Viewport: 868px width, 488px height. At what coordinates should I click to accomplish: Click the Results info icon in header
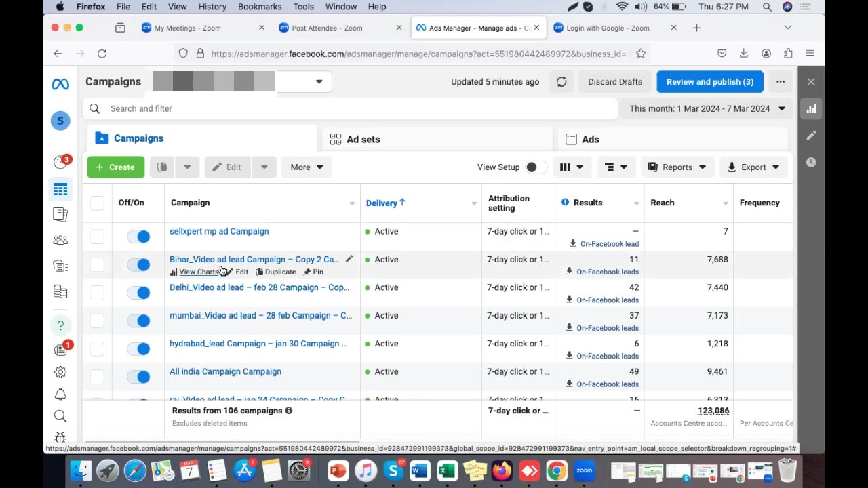coord(565,203)
